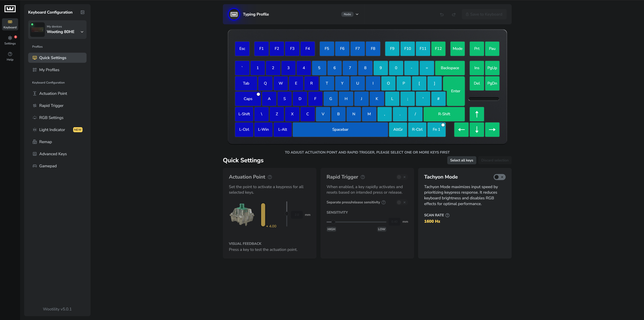Click Select all keys button
The width and height of the screenshot is (644, 320).
(461, 160)
